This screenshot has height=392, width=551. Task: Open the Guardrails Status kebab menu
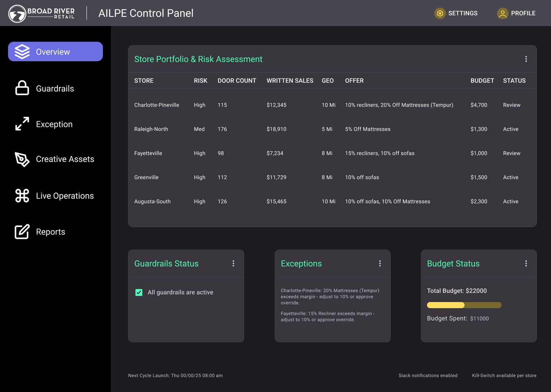233,263
